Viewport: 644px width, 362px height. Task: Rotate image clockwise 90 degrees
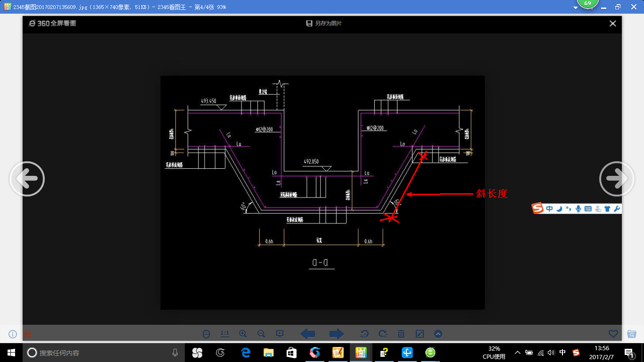click(383, 334)
